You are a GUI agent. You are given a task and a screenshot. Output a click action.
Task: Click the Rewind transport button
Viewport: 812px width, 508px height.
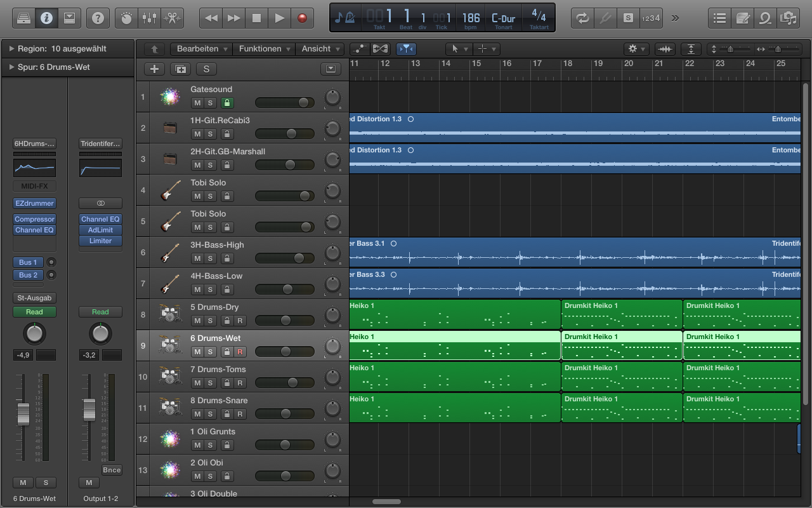point(211,18)
